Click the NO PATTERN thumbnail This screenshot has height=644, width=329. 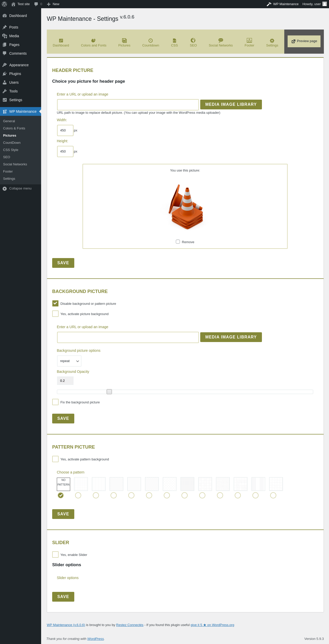[63, 484]
